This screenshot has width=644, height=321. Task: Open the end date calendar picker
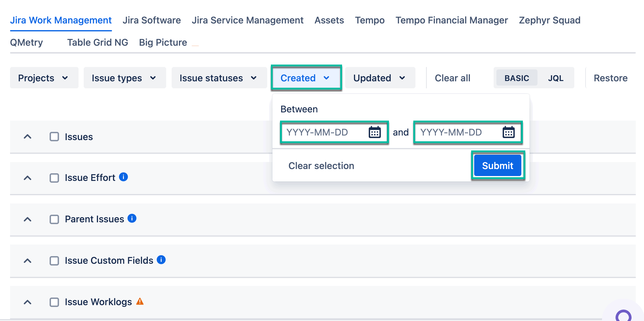[x=509, y=132]
